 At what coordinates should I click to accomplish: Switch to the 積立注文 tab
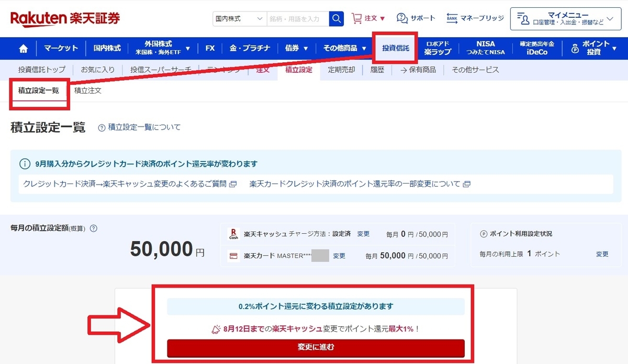pos(88,90)
